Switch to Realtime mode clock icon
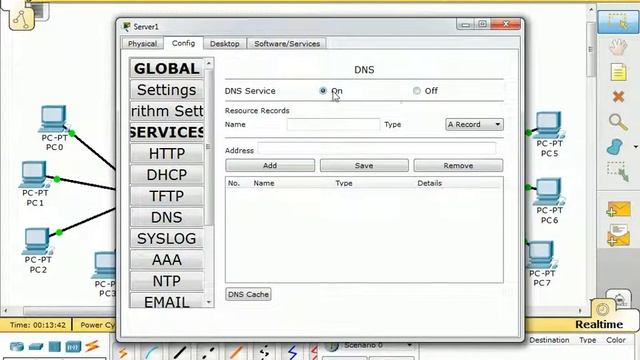640x360 pixels. [602, 310]
